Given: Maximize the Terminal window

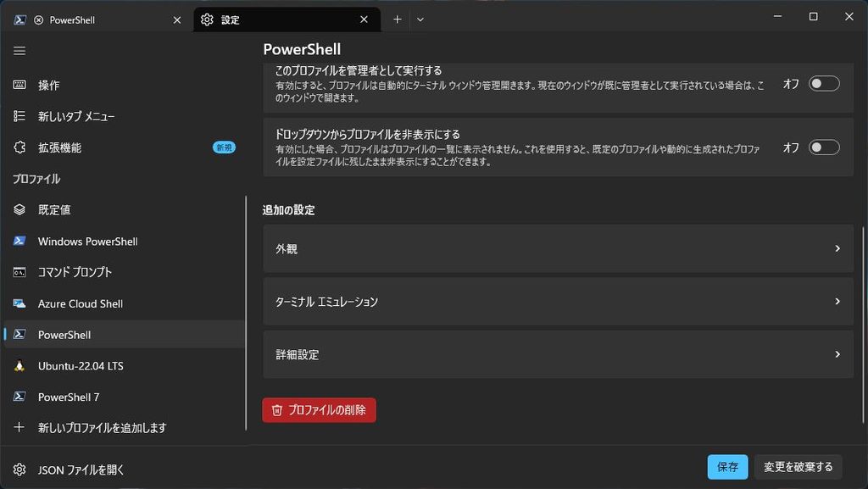Looking at the screenshot, I should click(x=813, y=17).
